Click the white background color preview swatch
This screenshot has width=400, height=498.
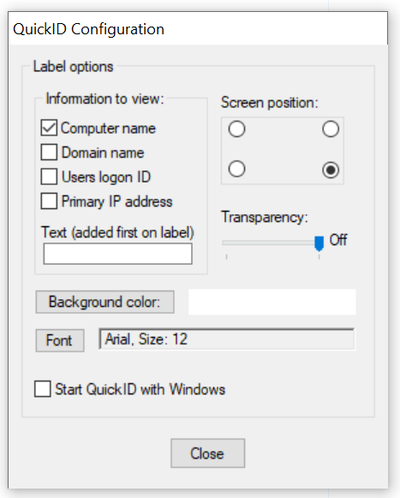click(x=272, y=302)
